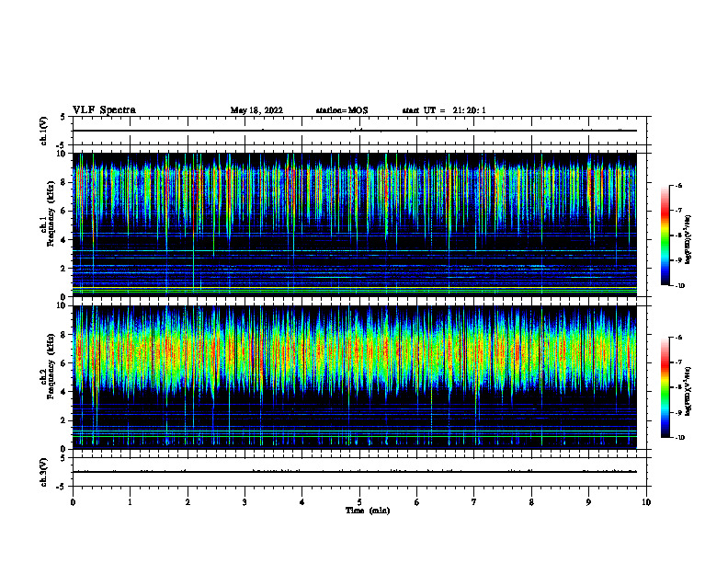Viewport: 728px width, 563px height.
Task: Click the "4" kHz tick on ch.1 frequency axis
Action: [x=64, y=240]
